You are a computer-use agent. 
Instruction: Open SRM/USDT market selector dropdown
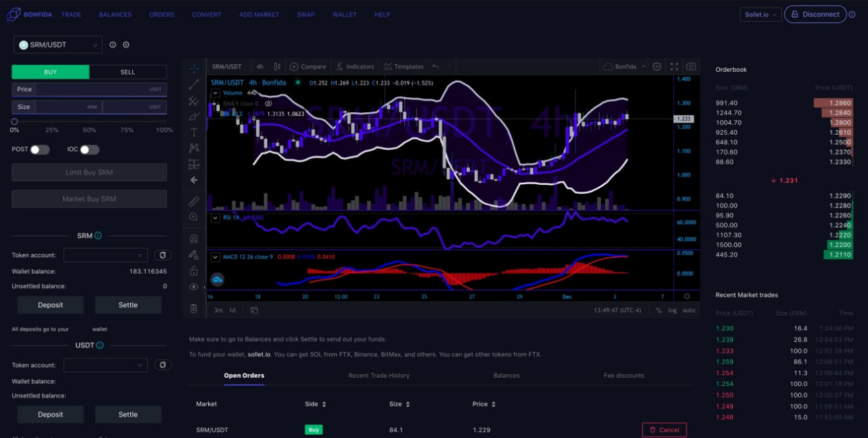coord(58,45)
